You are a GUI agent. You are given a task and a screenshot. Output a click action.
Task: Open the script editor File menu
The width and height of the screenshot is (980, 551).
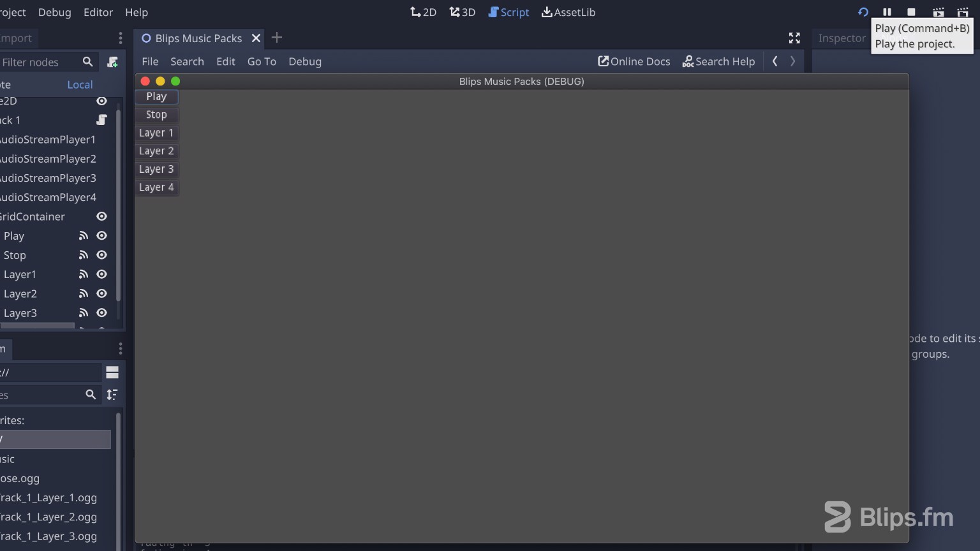(150, 61)
